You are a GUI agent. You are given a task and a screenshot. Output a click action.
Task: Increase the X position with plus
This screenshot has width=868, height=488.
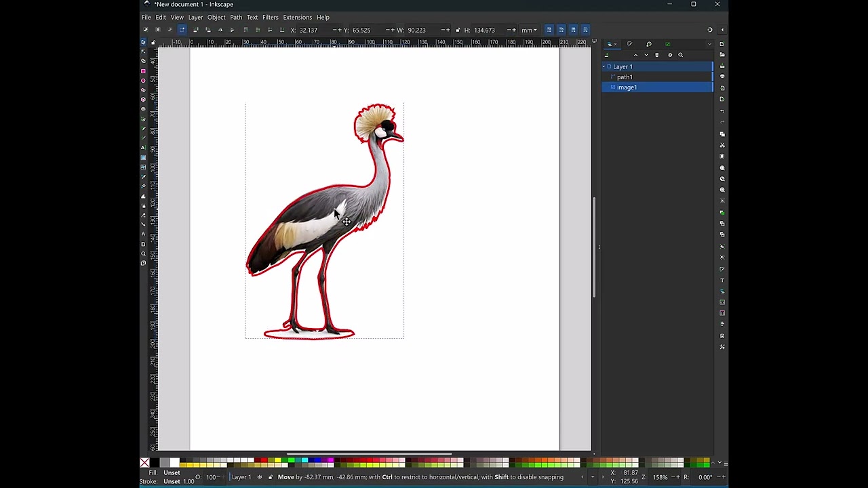point(339,30)
